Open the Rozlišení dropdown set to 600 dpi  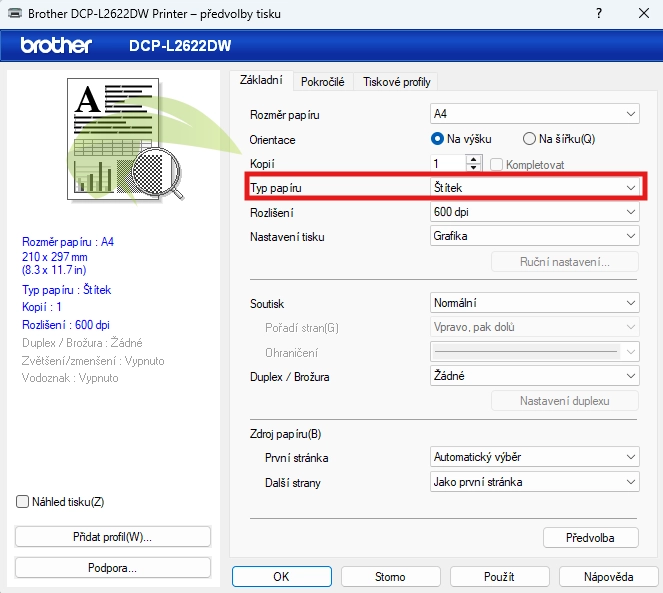[534, 212]
